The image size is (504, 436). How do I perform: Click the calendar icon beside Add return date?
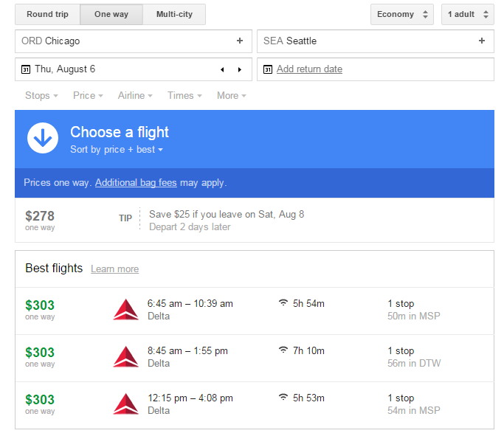point(268,69)
